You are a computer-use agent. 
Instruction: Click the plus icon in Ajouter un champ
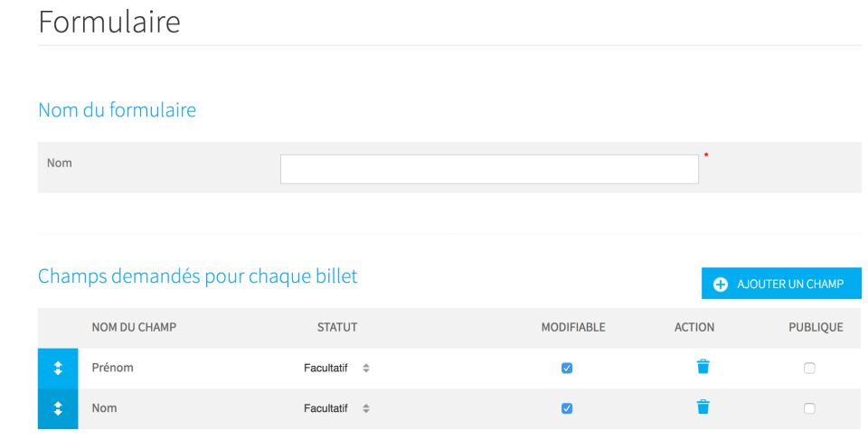721,285
